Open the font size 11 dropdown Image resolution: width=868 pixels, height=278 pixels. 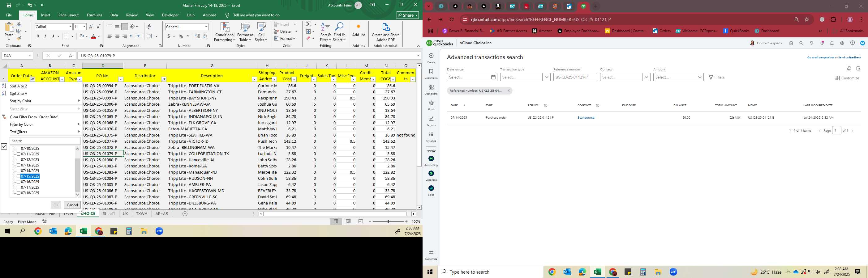pyautogui.click(x=84, y=27)
